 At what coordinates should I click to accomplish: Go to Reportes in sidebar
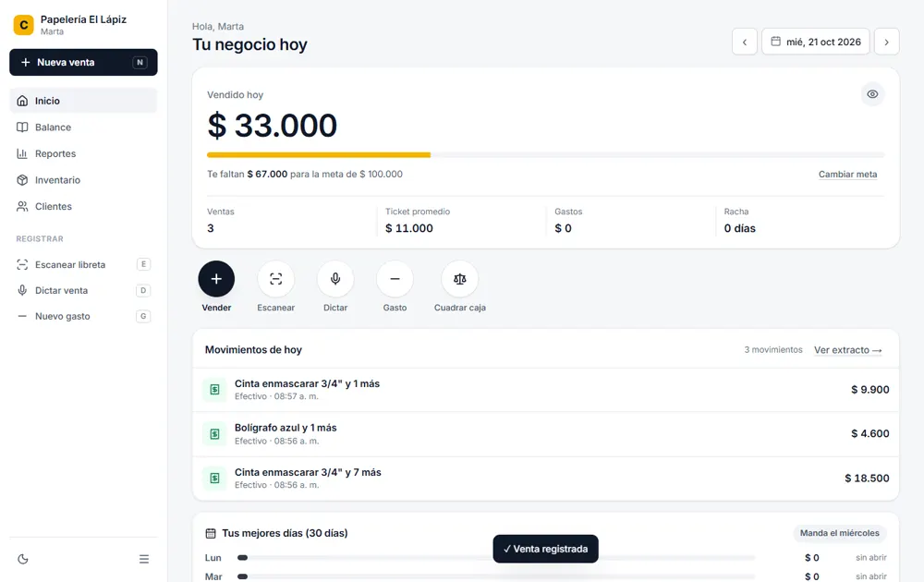83,153
